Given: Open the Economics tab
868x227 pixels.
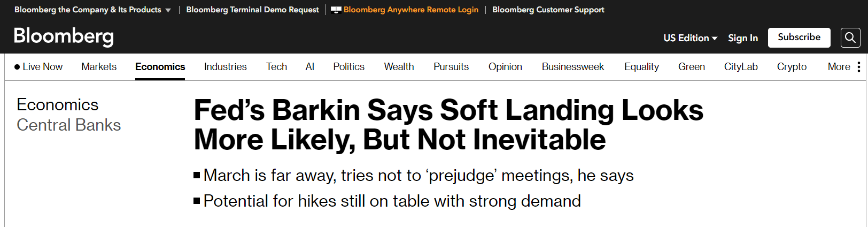Looking at the screenshot, I should pyautogui.click(x=160, y=67).
